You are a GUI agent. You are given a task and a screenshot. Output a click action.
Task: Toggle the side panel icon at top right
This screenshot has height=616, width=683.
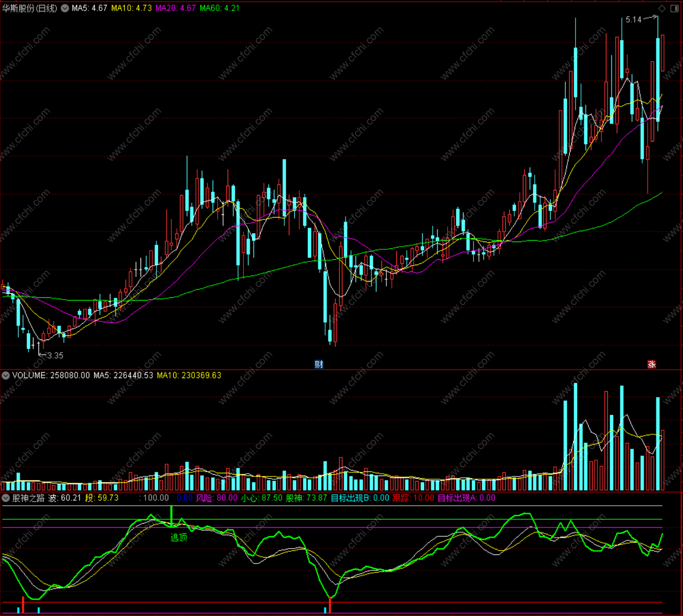click(x=674, y=9)
